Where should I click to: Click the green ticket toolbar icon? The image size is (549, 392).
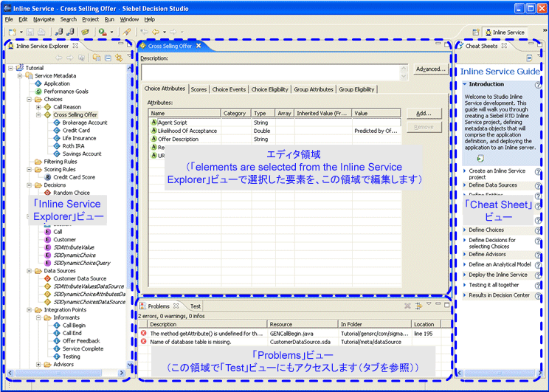tap(85, 32)
